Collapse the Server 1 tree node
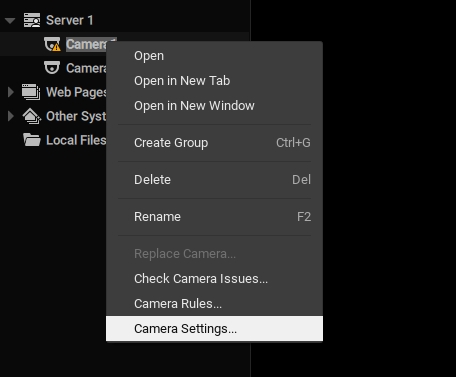 tap(10, 21)
